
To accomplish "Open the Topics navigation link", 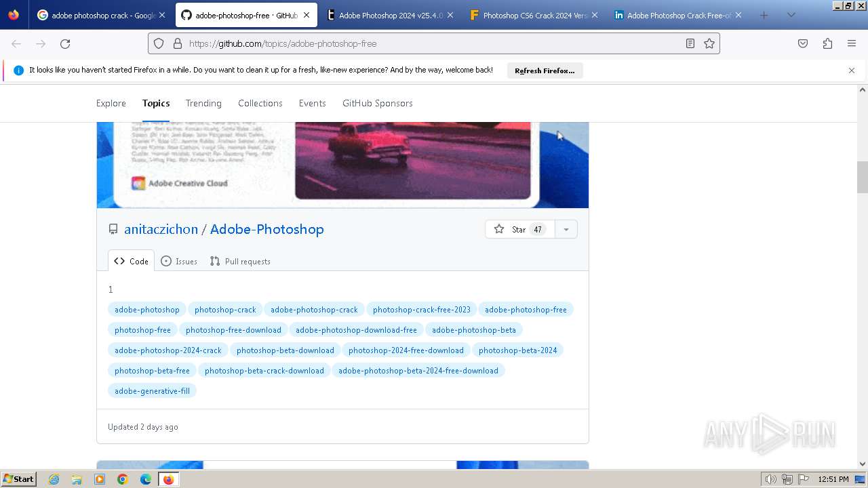I will point(156,103).
